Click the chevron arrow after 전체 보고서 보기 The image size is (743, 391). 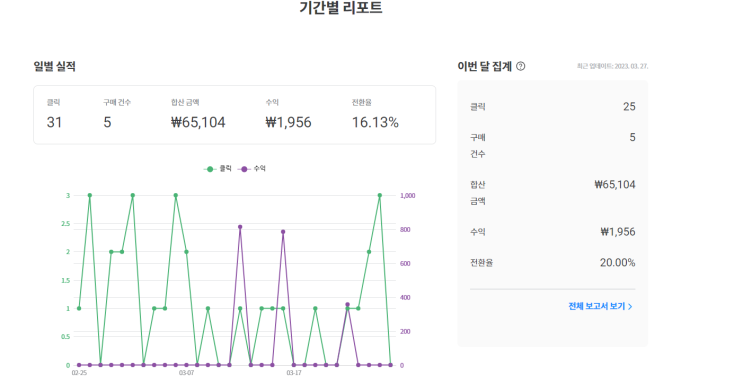pyautogui.click(x=630, y=307)
